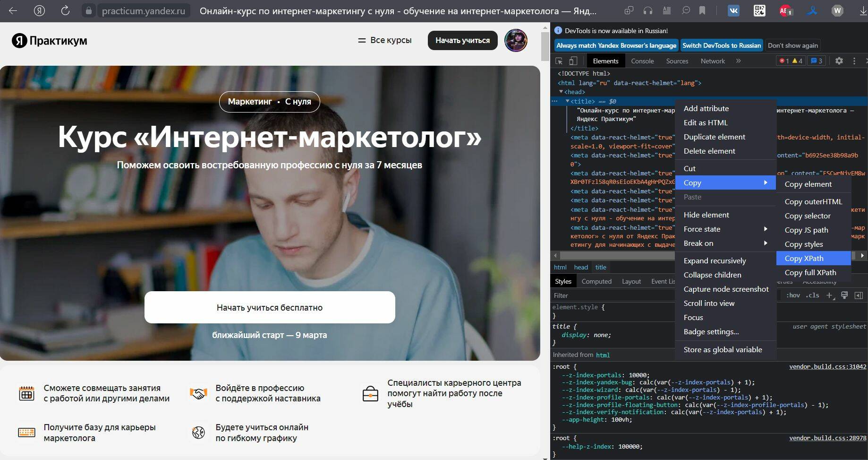Go back using the browser back arrow

click(13, 10)
